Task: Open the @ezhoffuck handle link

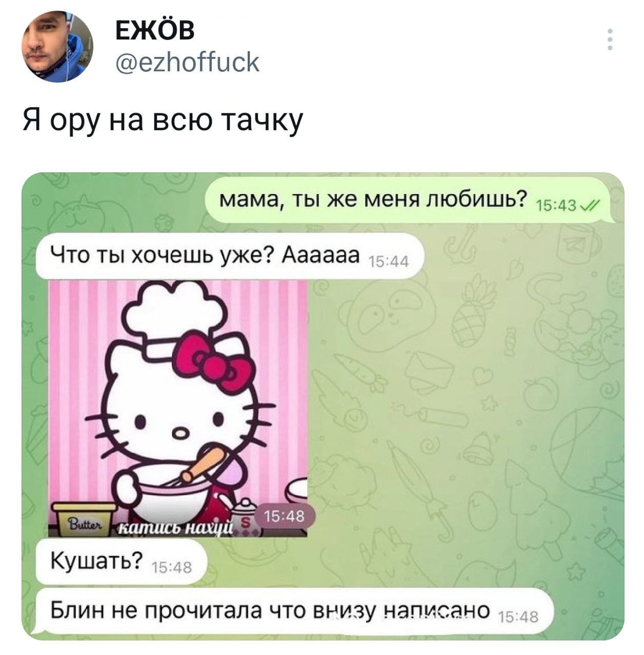Action: [187, 63]
